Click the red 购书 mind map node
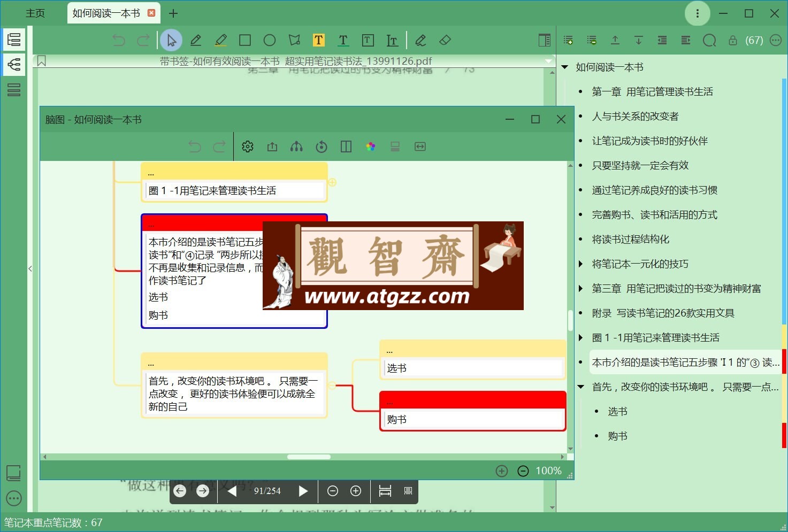788x532 pixels. 473,411
